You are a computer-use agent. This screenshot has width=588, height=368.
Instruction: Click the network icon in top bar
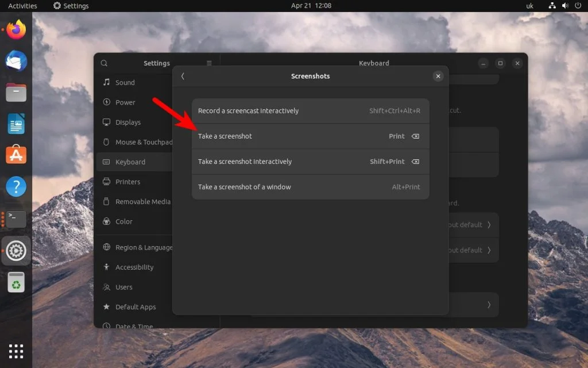(x=551, y=6)
